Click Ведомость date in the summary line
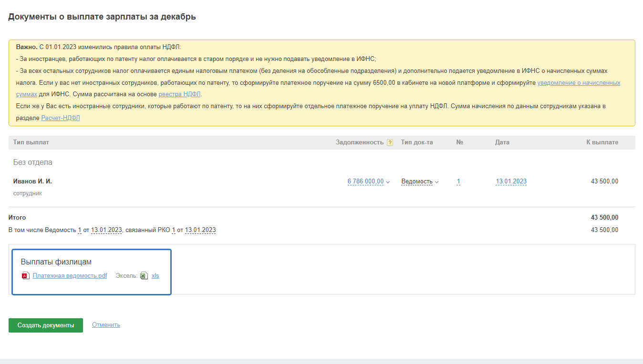643x364 pixels. tap(106, 230)
